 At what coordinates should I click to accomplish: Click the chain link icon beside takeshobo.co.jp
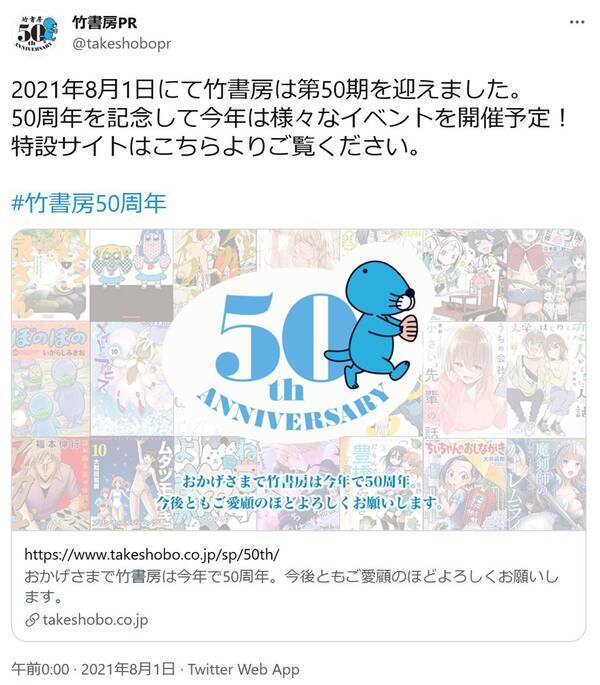(x=32, y=619)
